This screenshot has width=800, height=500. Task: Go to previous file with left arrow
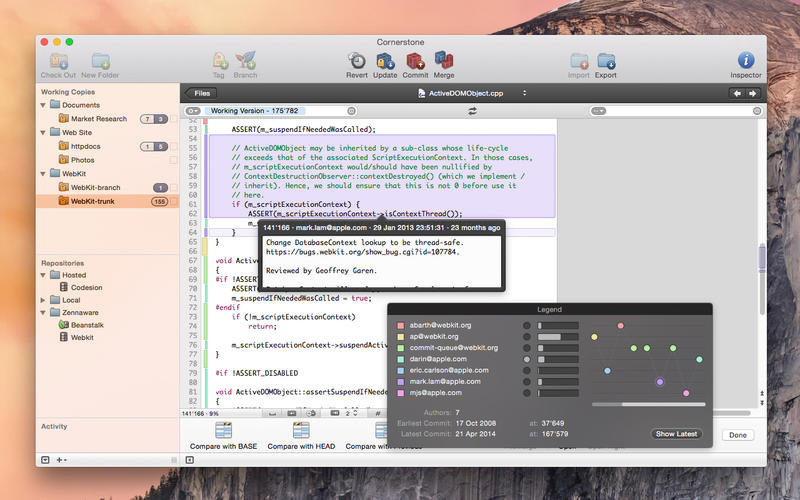737,93
